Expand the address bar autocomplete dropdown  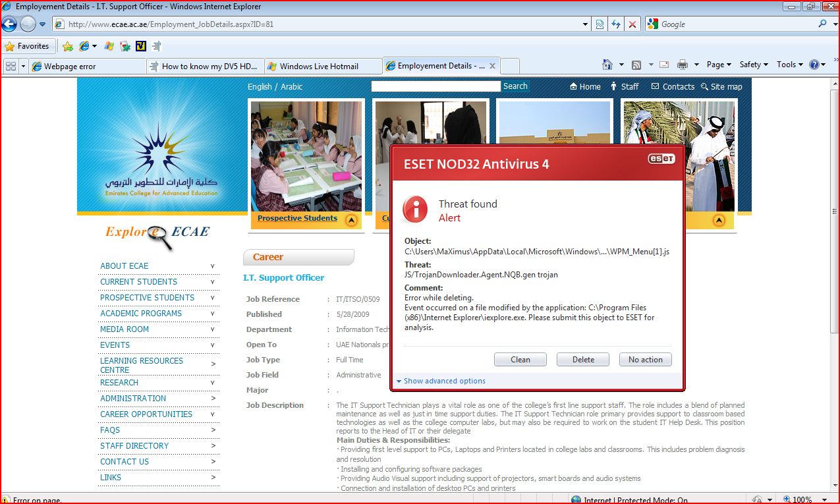pyautogui.click(x=586, y=24)
